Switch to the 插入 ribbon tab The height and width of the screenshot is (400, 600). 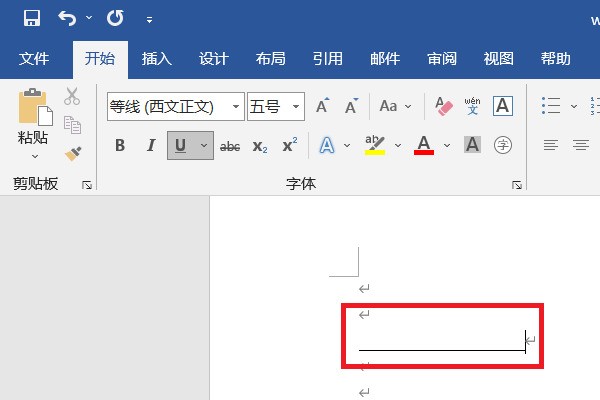pos(157,59)
